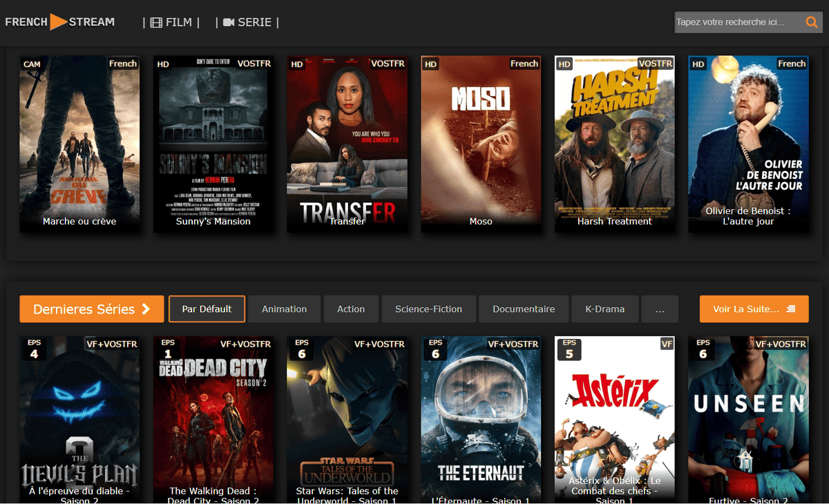Open the SERIE menu

coord(247,22)
